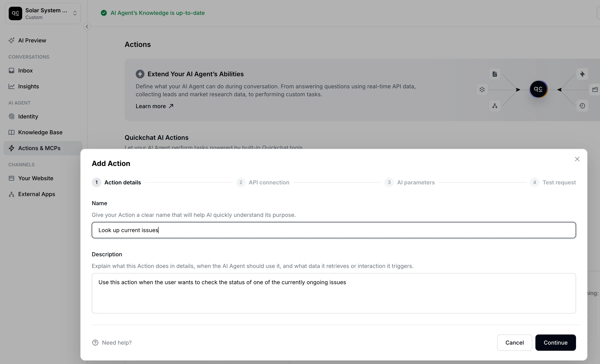The height and width of the screenshot is (364, 600).
Task: Select the Action details step
Action: (116, 182)
